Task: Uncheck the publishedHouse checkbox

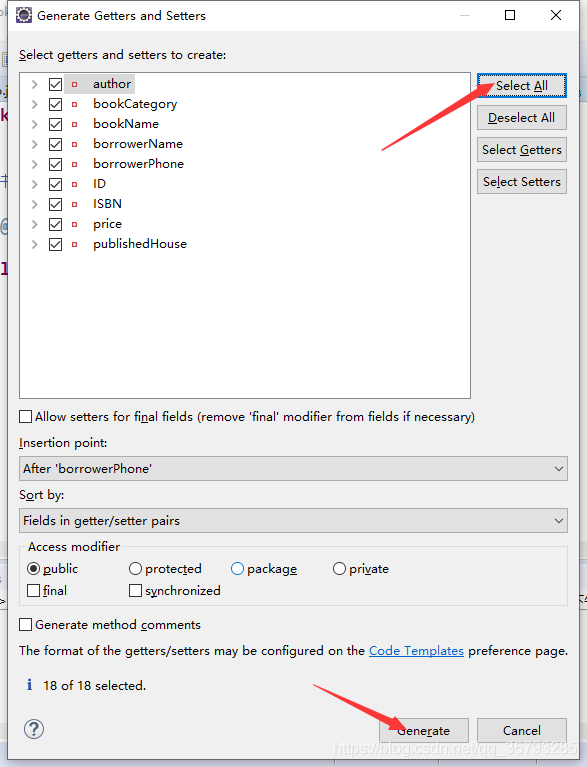Action: [x=55, y=244]
